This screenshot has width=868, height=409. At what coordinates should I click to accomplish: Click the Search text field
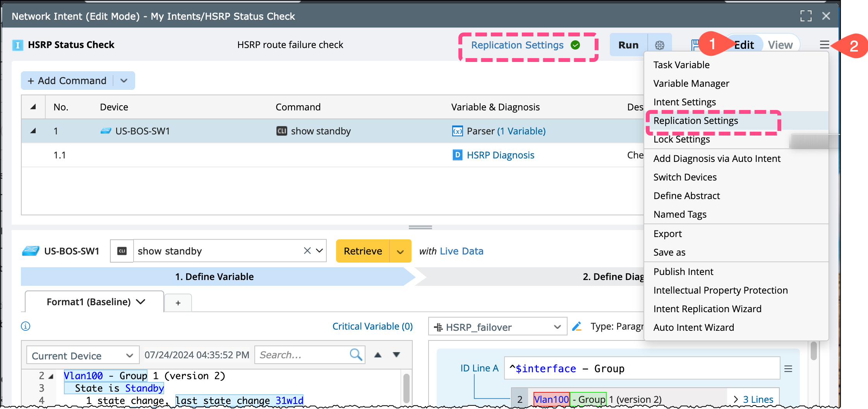coord(301,355)
